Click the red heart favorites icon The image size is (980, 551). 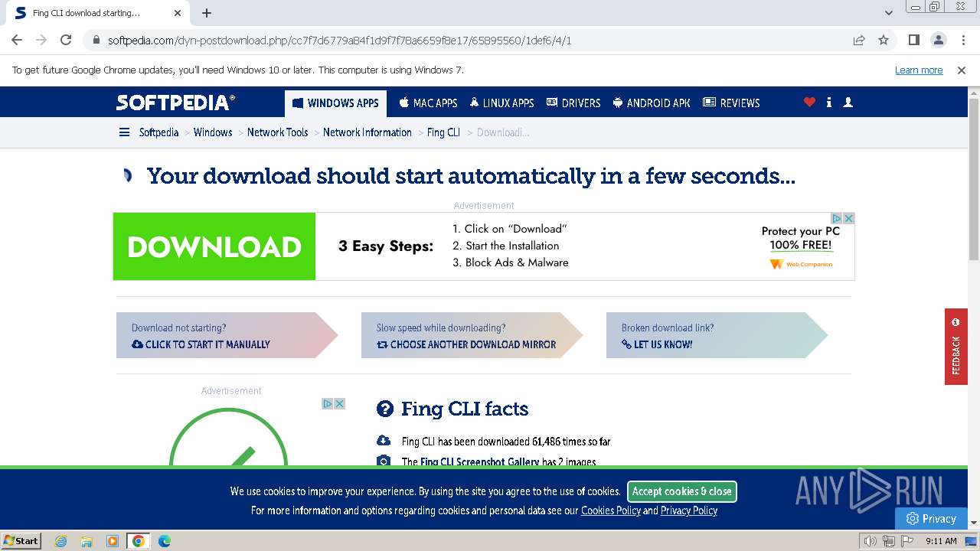coord(809,102)
